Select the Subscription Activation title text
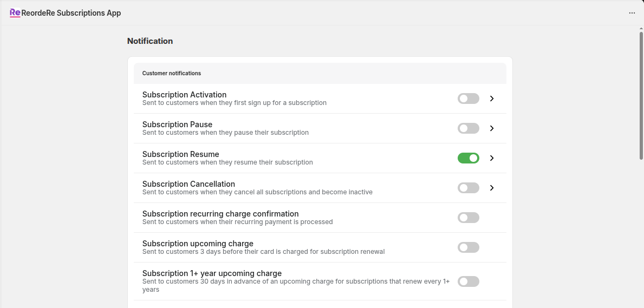Viewport: 644px width, 308px height. click(x=184, y=95)
